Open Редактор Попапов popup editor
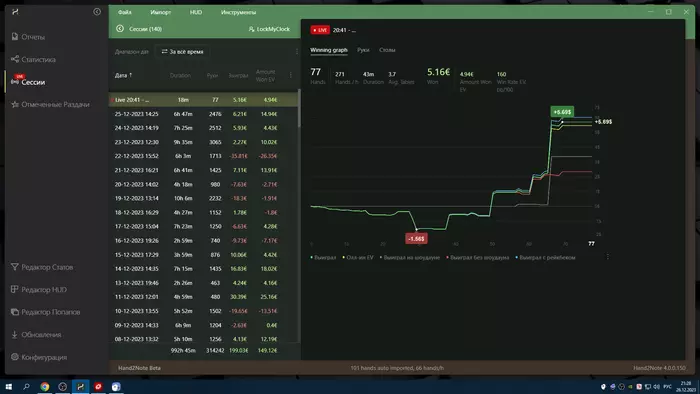 [46, 312]
